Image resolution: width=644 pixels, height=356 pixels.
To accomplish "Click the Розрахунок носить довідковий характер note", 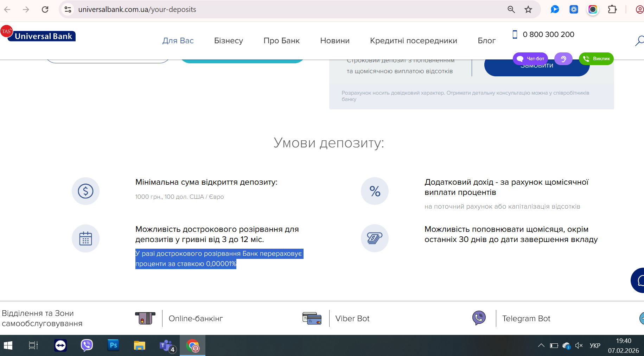I will tap(465, 96).
